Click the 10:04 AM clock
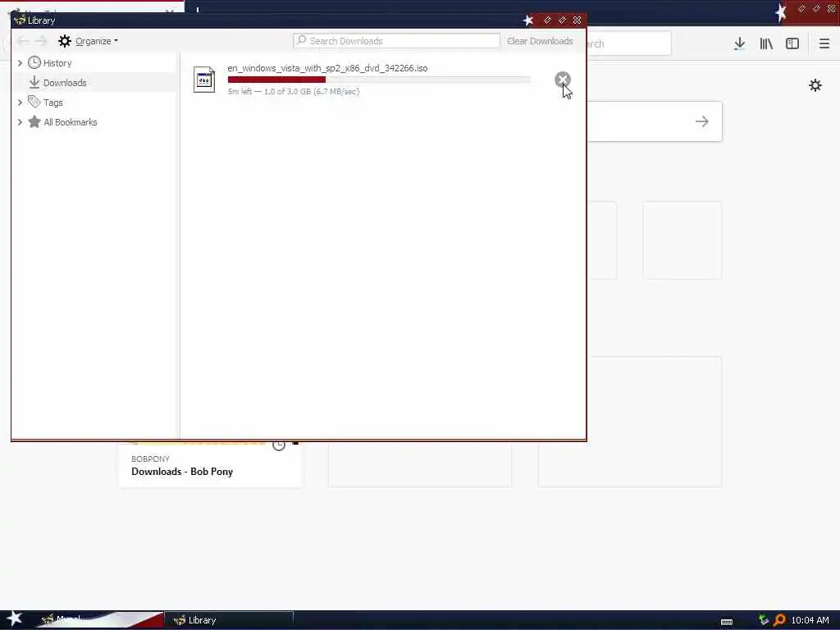 coord(810,620)
